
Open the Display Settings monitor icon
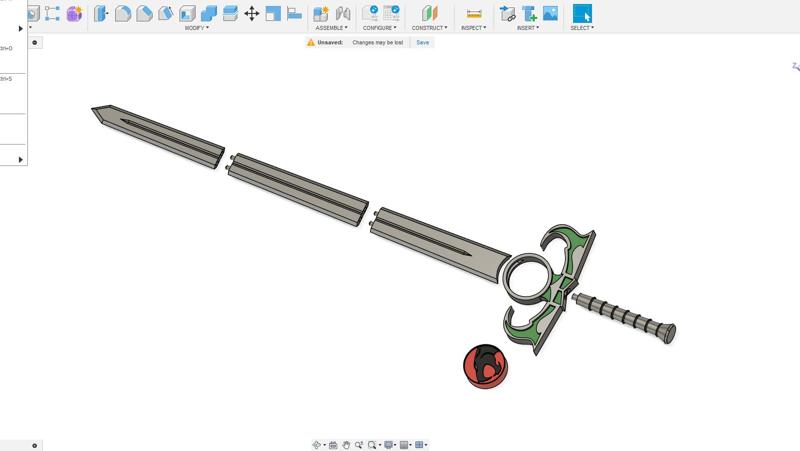coord(388,445)
